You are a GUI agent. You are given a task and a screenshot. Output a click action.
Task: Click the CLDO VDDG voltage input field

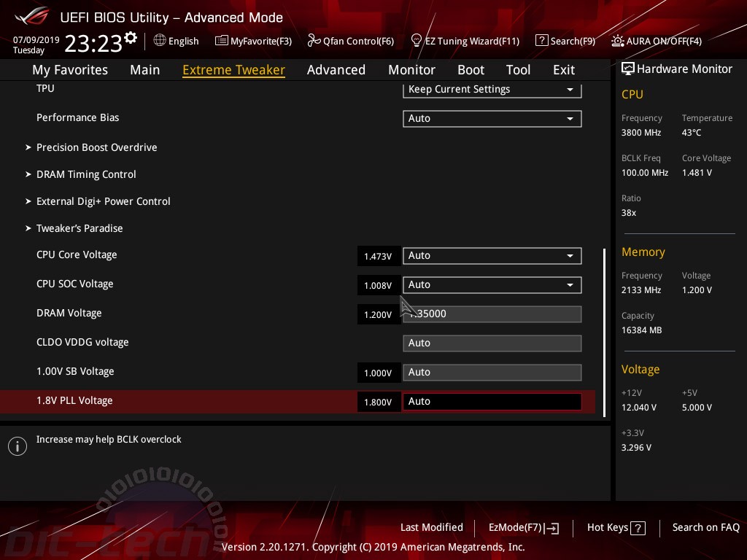coord(492,343)
